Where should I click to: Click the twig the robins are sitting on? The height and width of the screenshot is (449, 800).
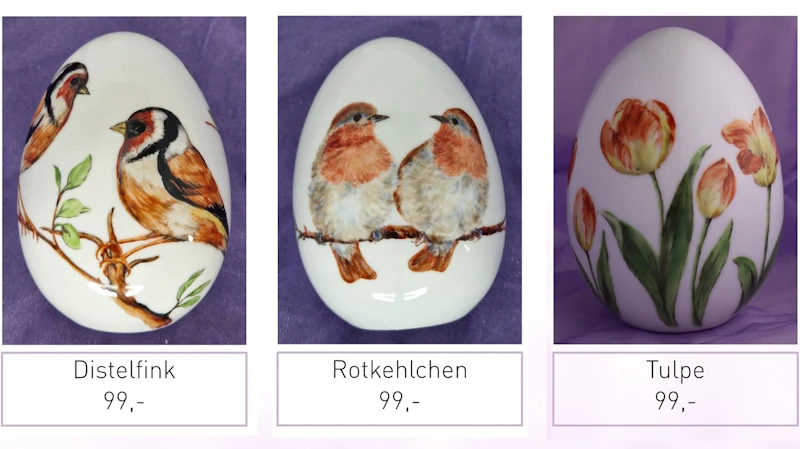401,234
